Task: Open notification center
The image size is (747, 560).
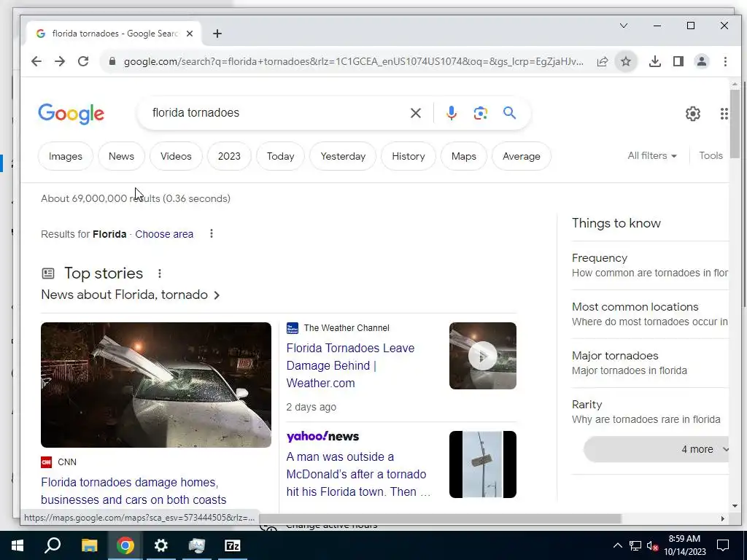Action: (723, 545)
